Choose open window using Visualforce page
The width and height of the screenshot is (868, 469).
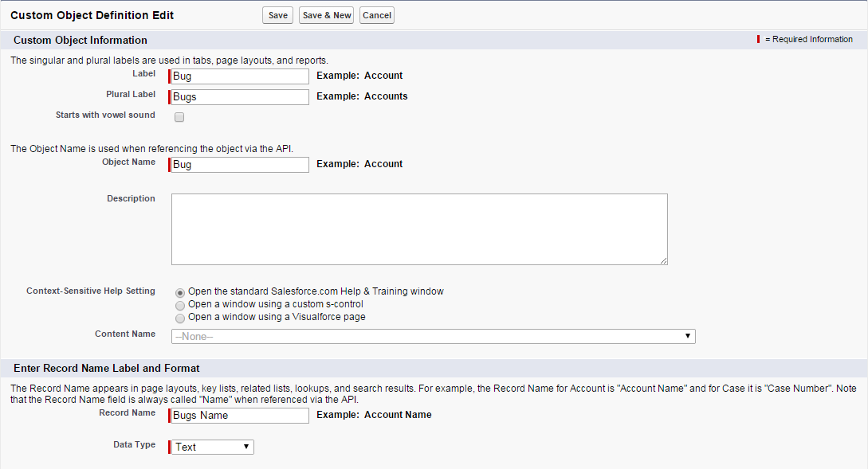pos(180,318)
